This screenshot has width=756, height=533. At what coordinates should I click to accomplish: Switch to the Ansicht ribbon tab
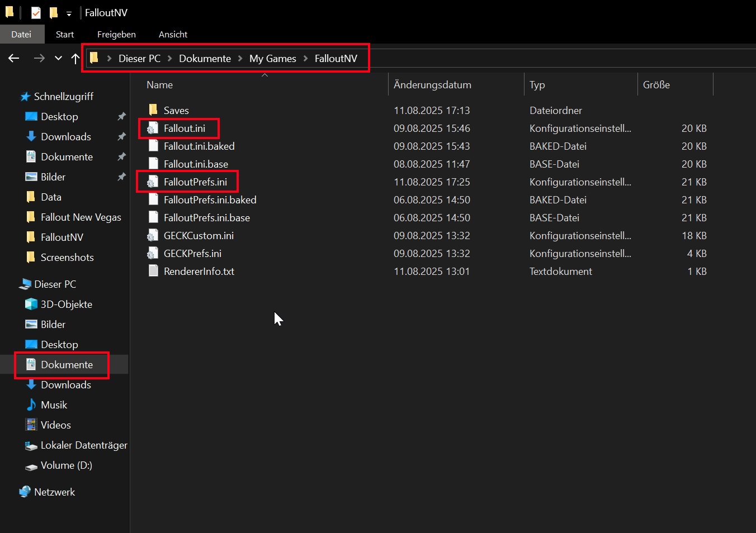[173, 34]
